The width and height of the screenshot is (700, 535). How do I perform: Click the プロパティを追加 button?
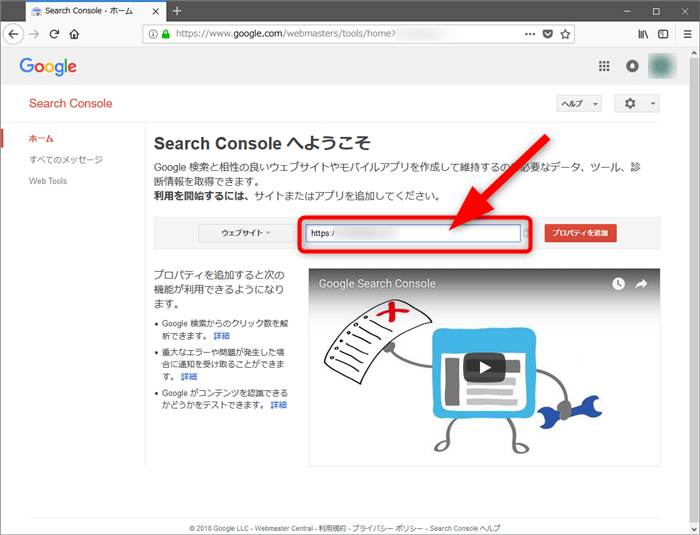coord(580,233)
